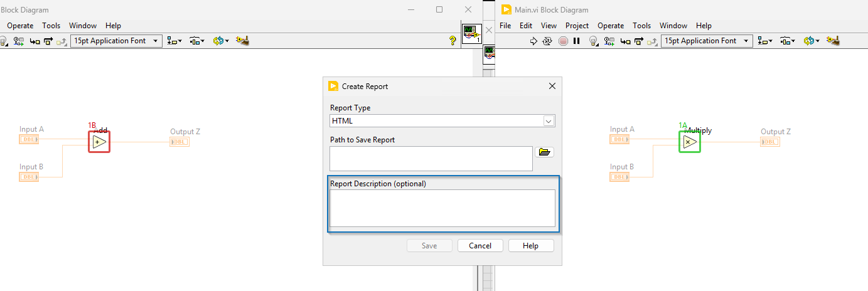The image size is (868, 291).
Task: Click Clean Up Diagram in Main.vi toolbar
Action: 833,41
